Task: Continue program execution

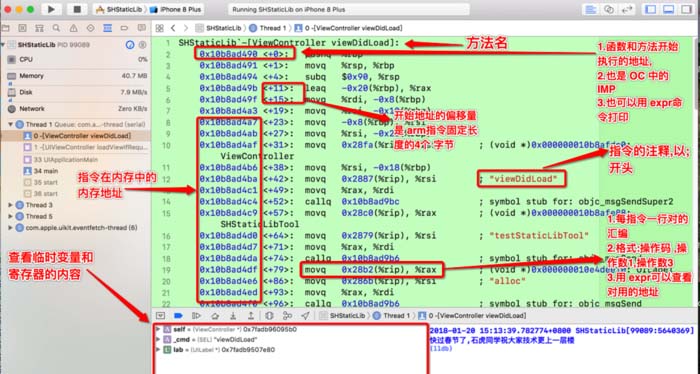Action: pyautogui.click(x=196, y=316)
